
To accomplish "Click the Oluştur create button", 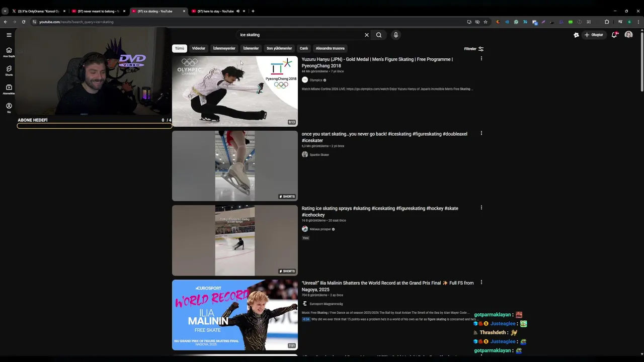I will (594, 35).
